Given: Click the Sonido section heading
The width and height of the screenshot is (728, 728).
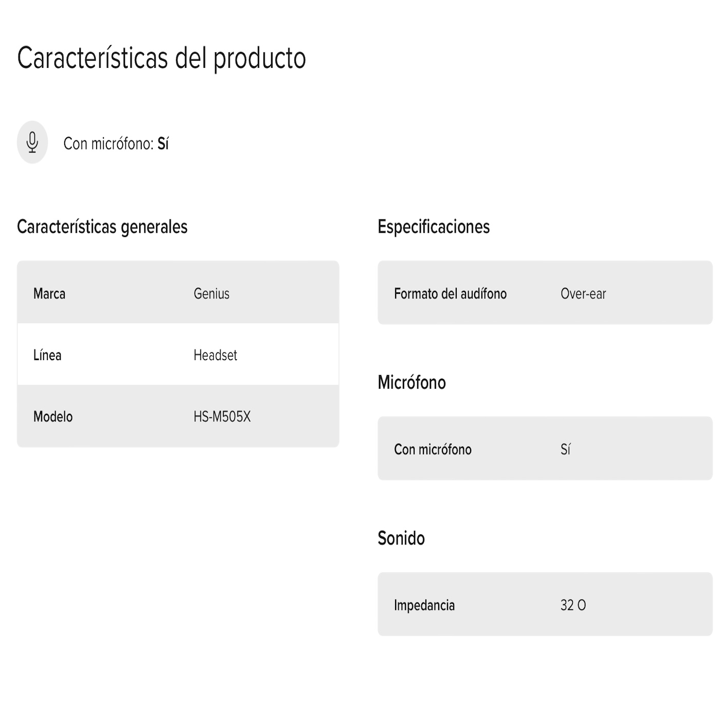Looking at the screenshot, I should click(401, 538).
